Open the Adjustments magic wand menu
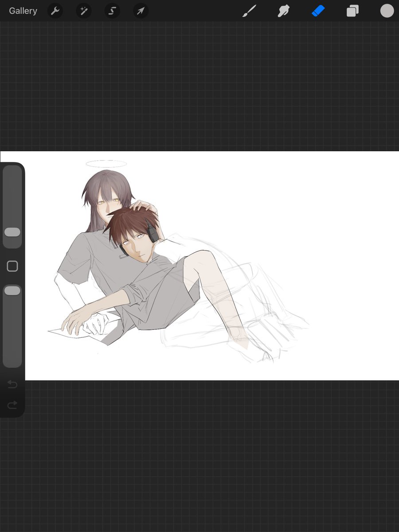 pos(83,11)
